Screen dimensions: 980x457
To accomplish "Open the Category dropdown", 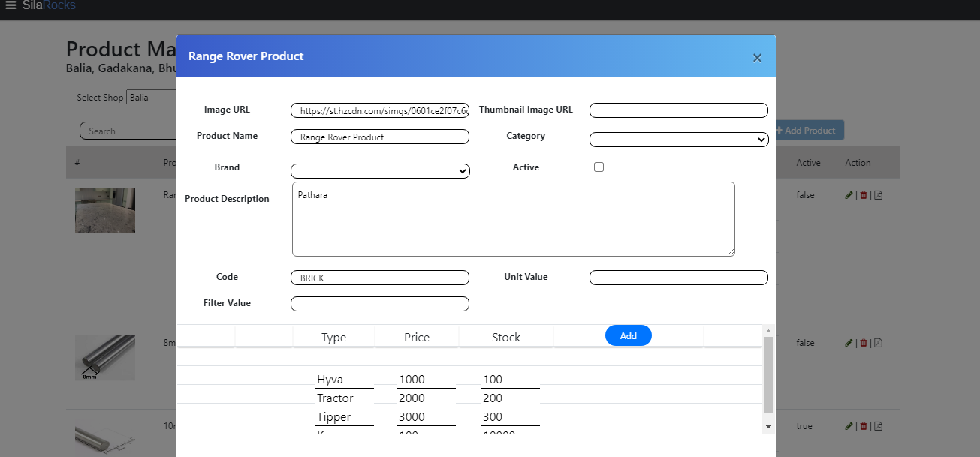I will [x=678, y=140].
